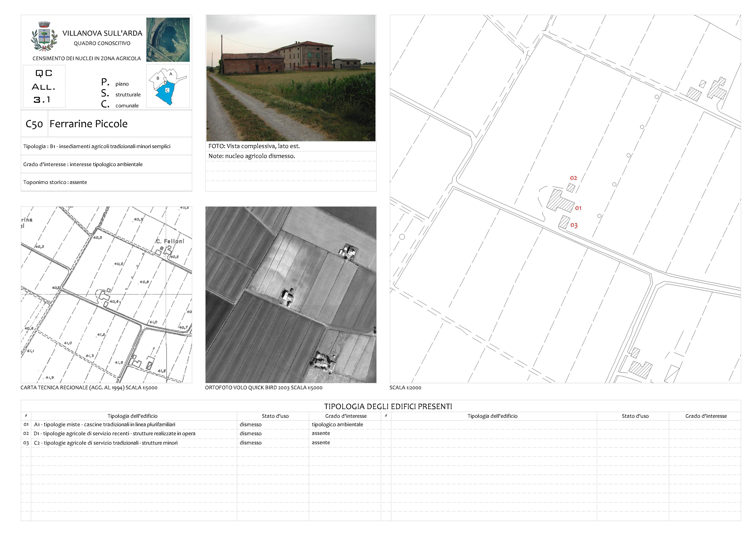
Task: Click the 'SCALA 1:2000' caption
Action: [405, 388]
